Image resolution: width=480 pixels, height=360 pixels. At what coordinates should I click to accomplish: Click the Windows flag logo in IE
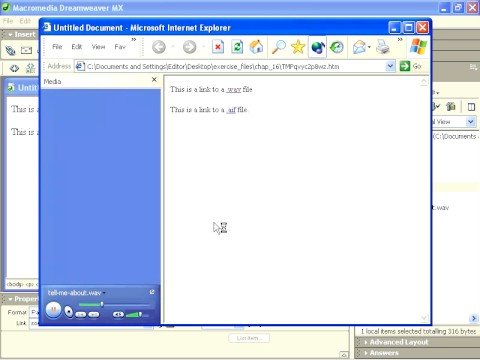[x=418, y=46]
